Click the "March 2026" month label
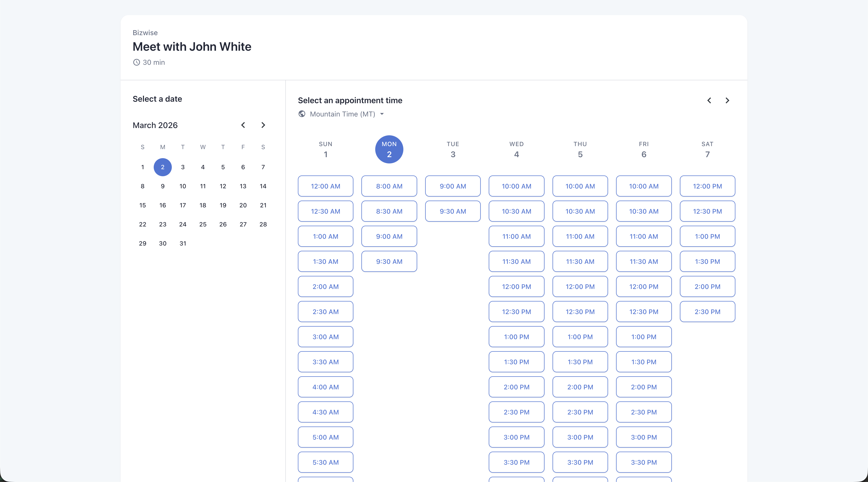Screen dimensions: 868x482 155,125
